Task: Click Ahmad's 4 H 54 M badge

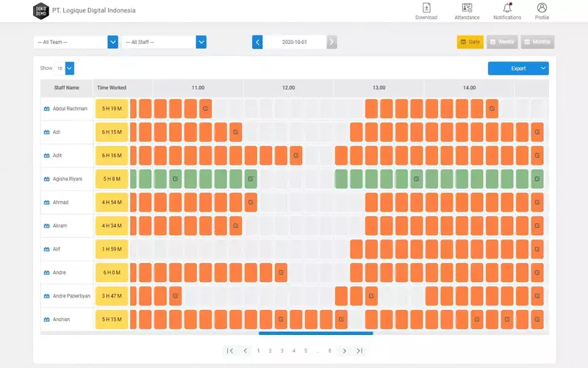Action: click(112, 202)
